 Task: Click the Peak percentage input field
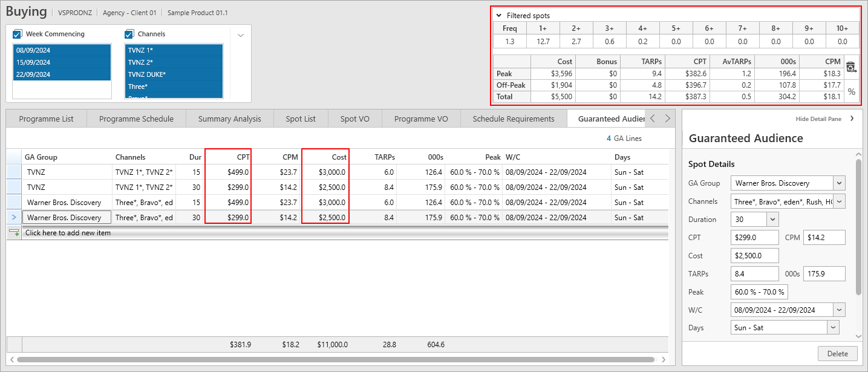[759, 292]
